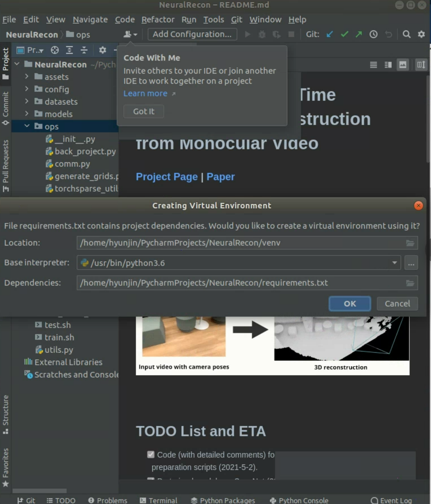Screen dimensions: 431x504
Task: Close the Creating Virtual Environment dialog
Action: [418, 205]
